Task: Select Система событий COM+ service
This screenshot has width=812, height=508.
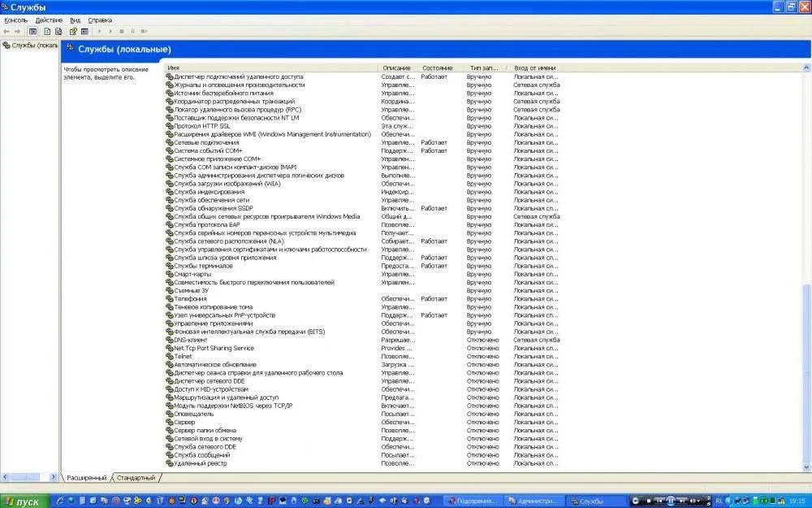Action: (208, 151)
